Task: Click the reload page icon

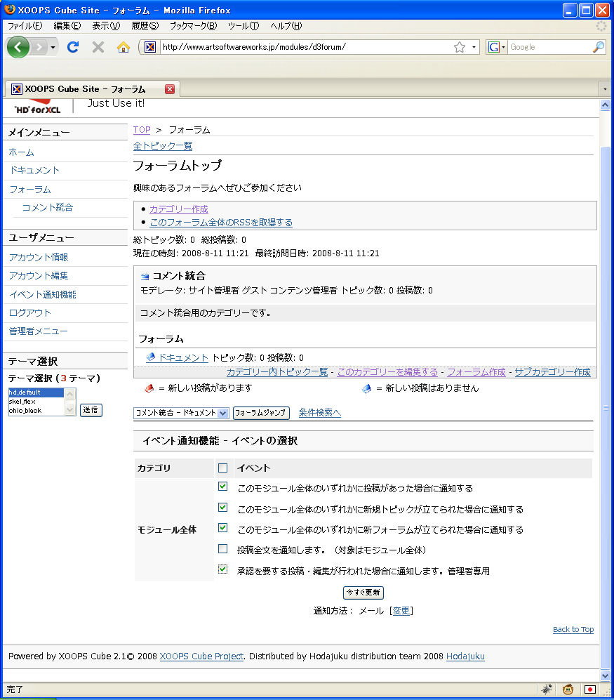Action: click(x=72, y=47)
